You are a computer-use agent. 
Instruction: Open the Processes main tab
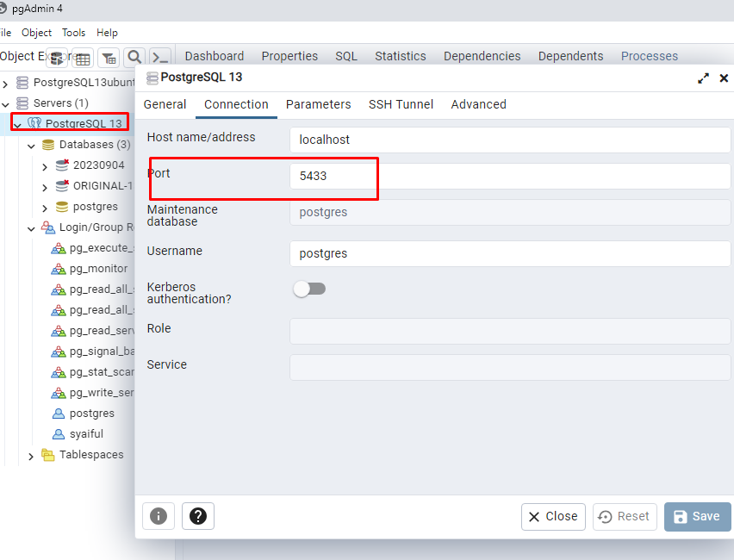pos(650,56)
